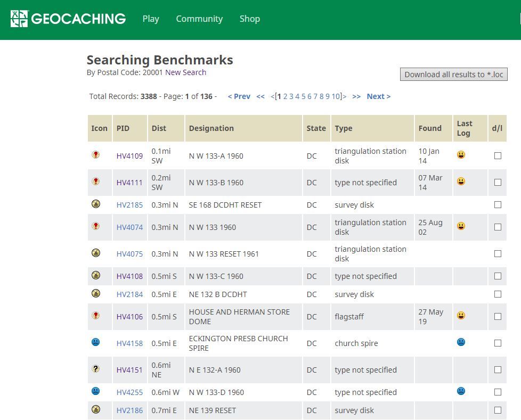The height and width of the screenshot is (420, 521).
Task: Click the blue frown last log for HV4255
Action: (461, 391)
